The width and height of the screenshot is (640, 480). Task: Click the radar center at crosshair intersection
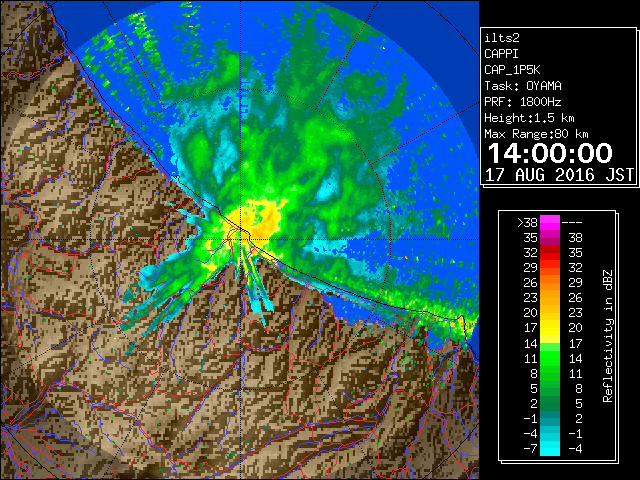pyautogui.click(x=240, y=240)
